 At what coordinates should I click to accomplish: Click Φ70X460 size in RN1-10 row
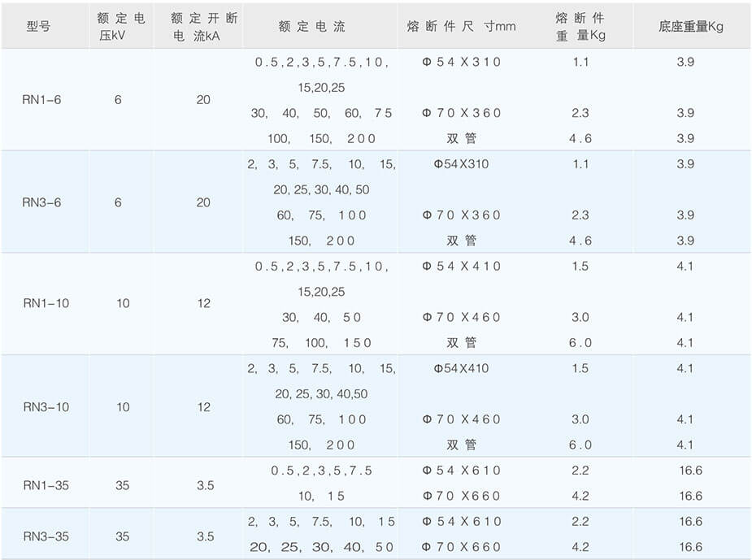point(461,318)
